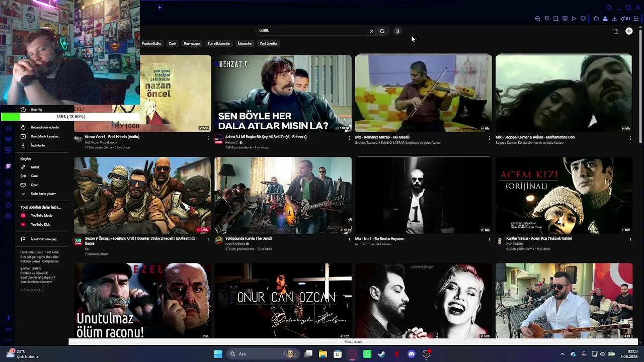Click the snapshot crop toolbar icon

[556, 19]
